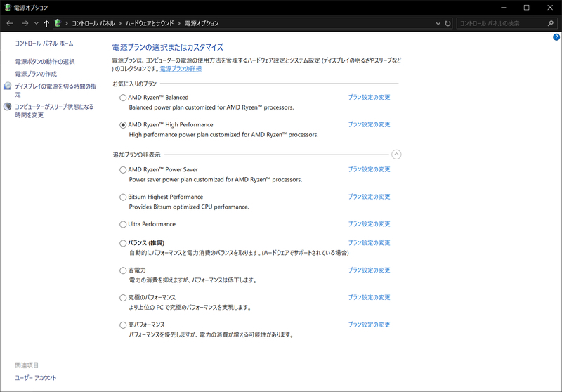Select バランス (推奨) plan radio button

pos(123,243)
